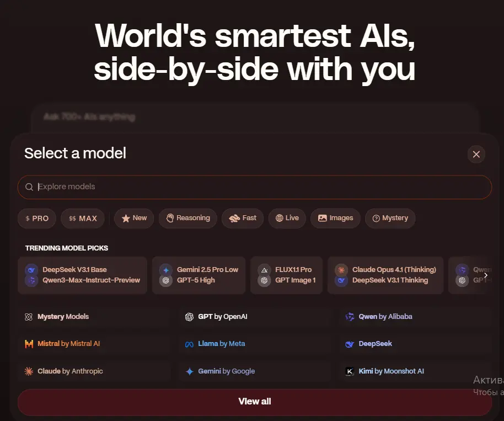Image resolution: width=504 pixels, height=421 pixels.
Task: Click the Explore models search field
Action: click(255, 187)
